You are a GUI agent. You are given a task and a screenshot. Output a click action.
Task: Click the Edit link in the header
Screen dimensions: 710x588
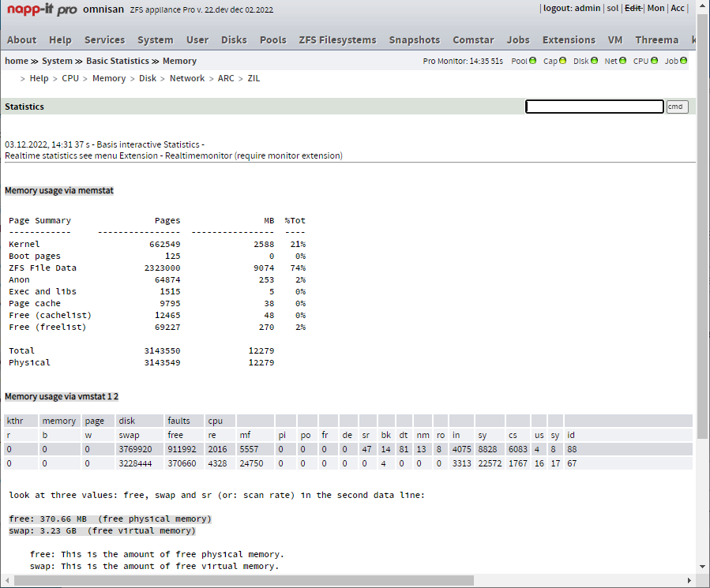633,8
